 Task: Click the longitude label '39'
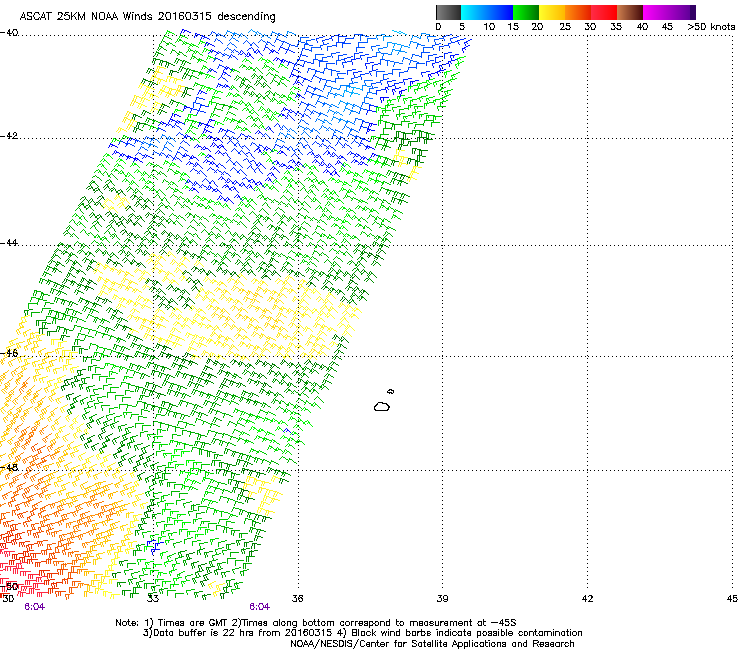coord(442,599)
